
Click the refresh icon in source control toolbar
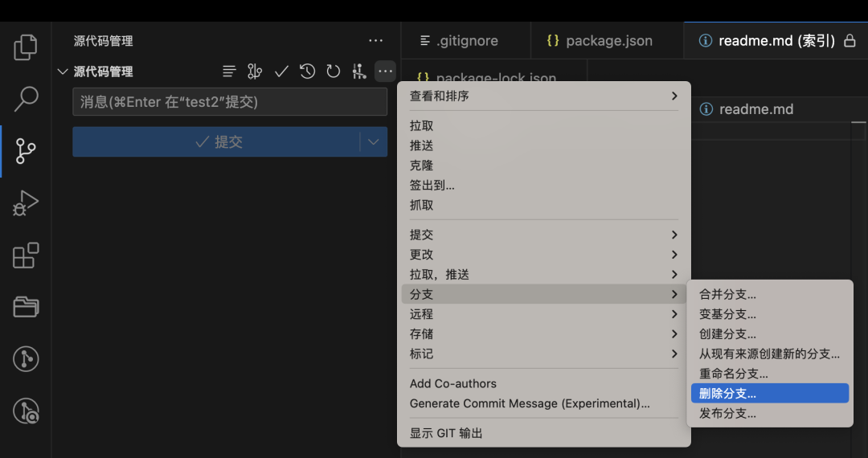[x=334, y=72]
